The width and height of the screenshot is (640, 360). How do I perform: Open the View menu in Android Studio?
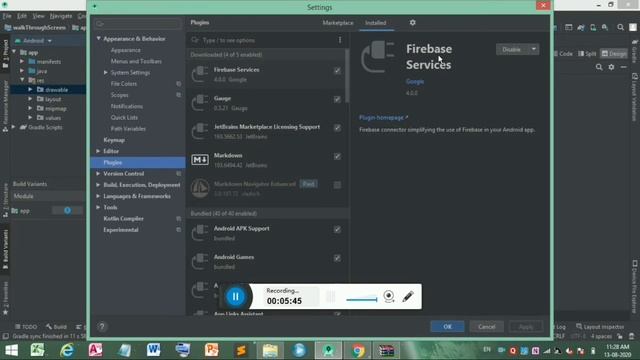tap(38, 16)
